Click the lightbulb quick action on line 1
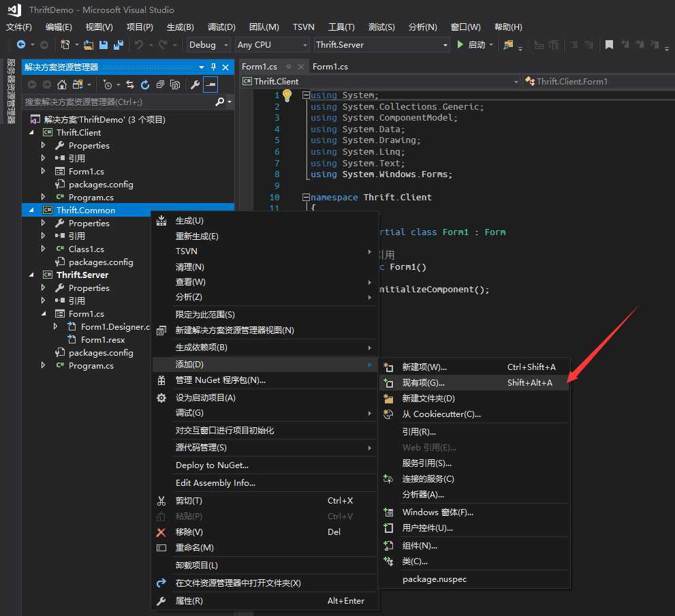Screen dimensions: 675x616 tap(287, 95)
